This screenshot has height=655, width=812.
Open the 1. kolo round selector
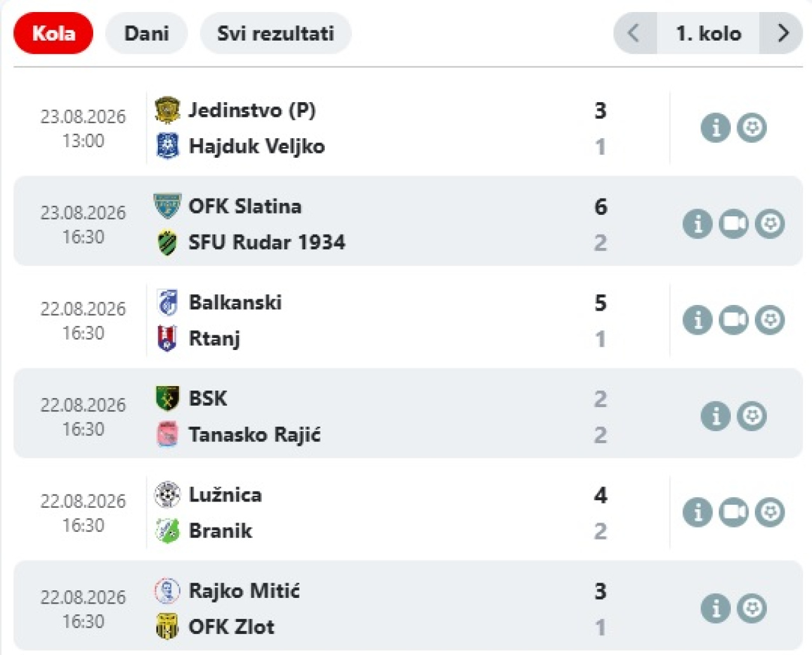click(x=708, y=33)
